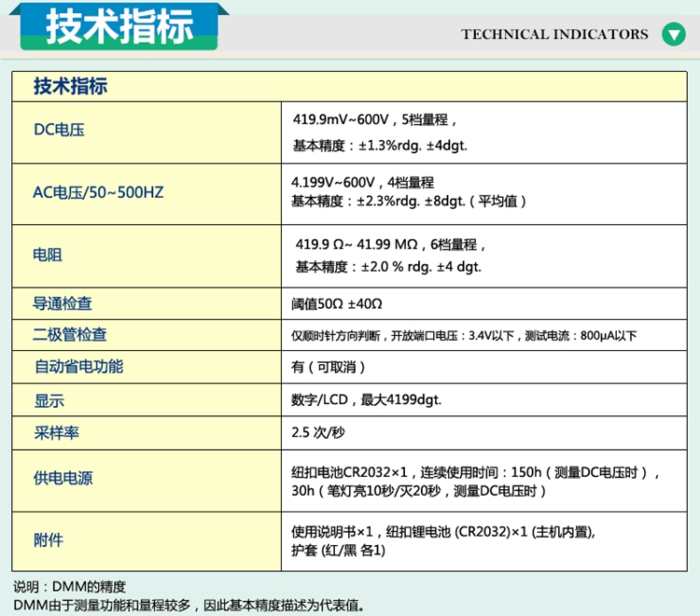Click the 有（可取消）value text
700x616 pixels.
pyautogui.click(x=329, y=367)
